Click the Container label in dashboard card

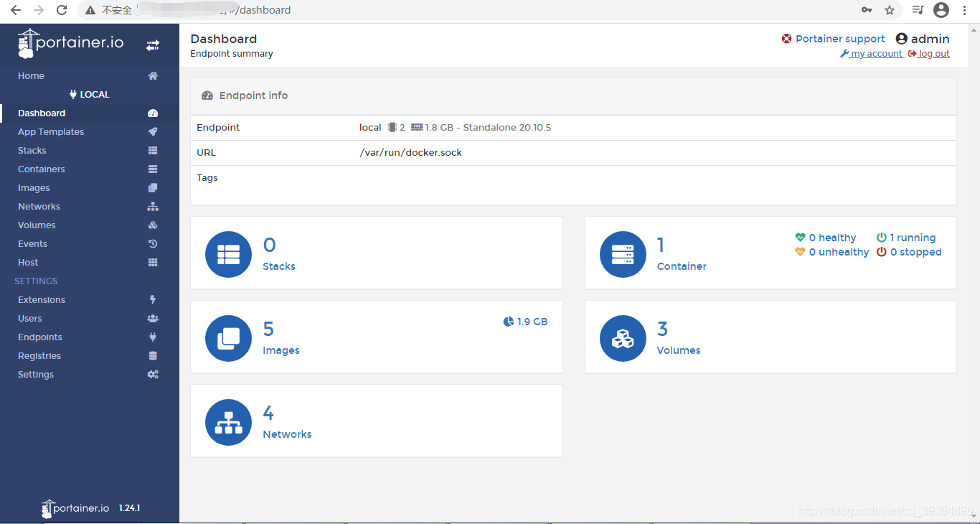pos(682,266)
